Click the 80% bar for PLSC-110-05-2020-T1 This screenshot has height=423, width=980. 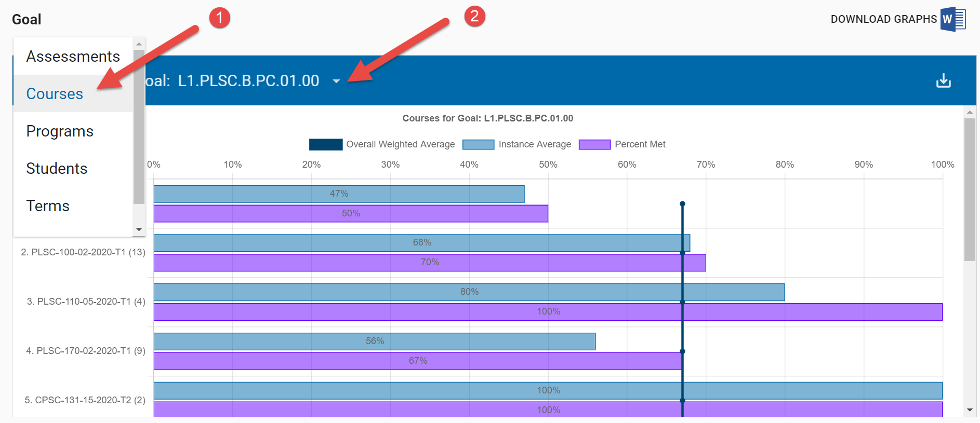click(469, 292)
